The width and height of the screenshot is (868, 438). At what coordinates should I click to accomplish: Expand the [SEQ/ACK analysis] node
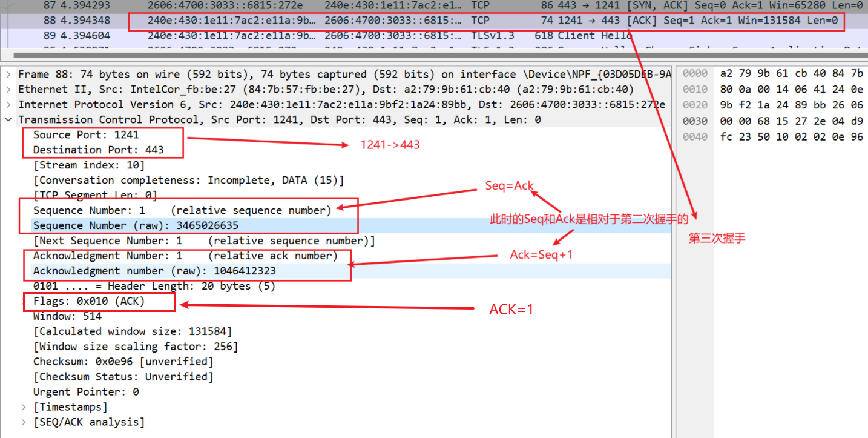pyautogui.click(x=24, y=422)
